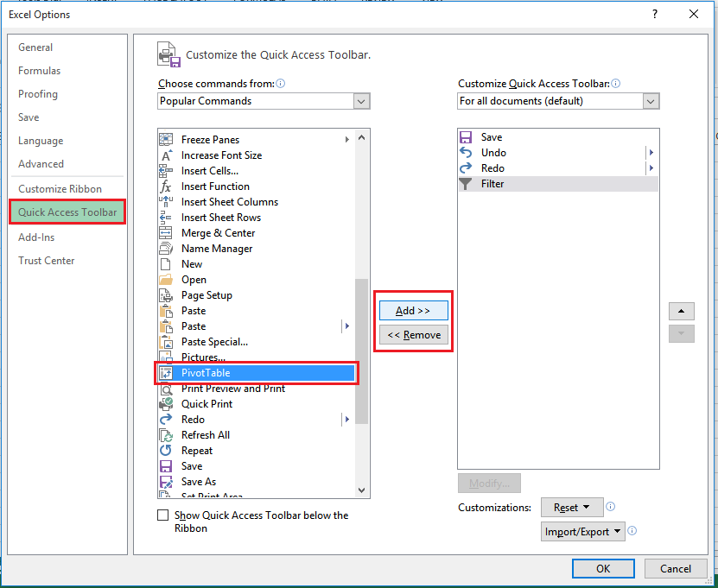Click the command list scrollbar thumb
The width and height of the screenshot is (718, 588).
pyautogui.click(x=362, y=351)
